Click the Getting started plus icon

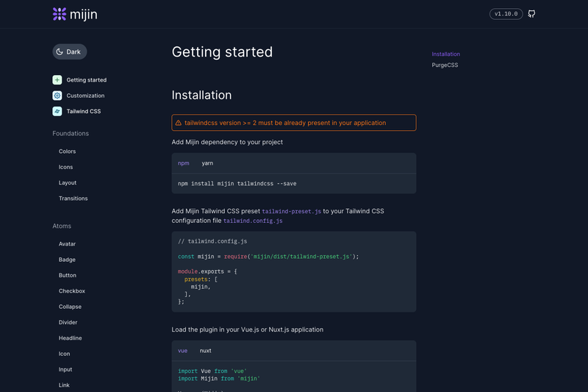[x=57, y=80]
